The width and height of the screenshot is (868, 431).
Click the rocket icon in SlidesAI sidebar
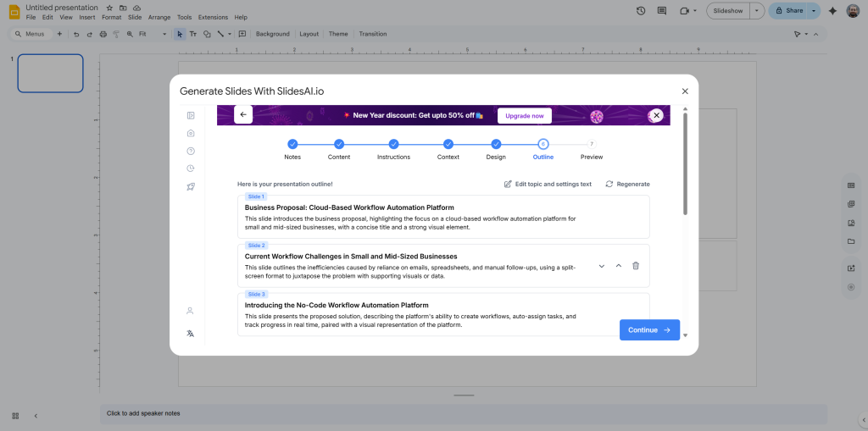(191, 186)
